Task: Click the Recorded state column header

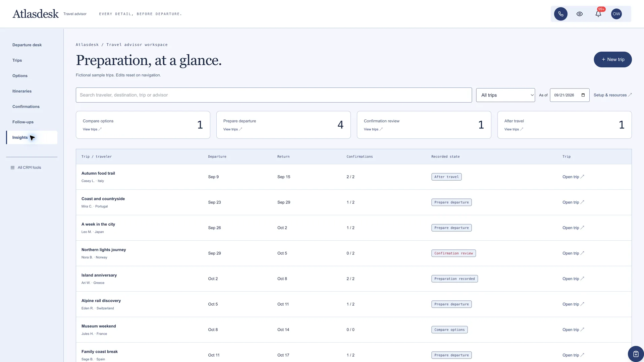Action: coord(445,157)
